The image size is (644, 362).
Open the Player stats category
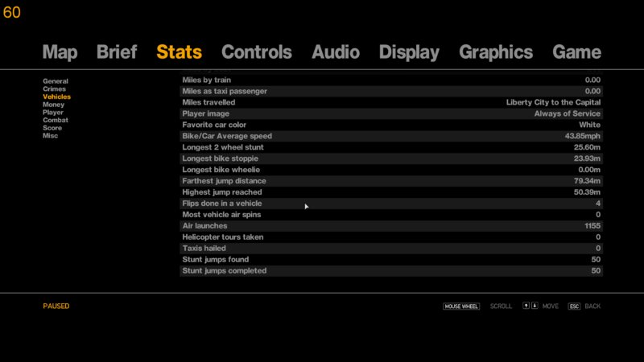(x=53, y=113)
